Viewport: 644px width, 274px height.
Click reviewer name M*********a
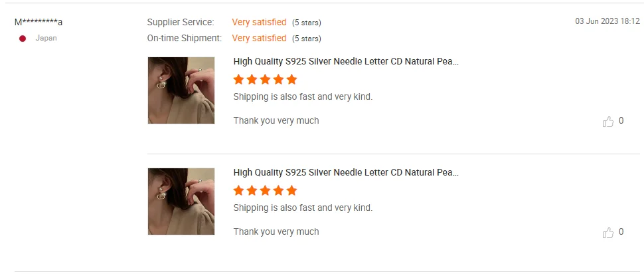point(39,22)
